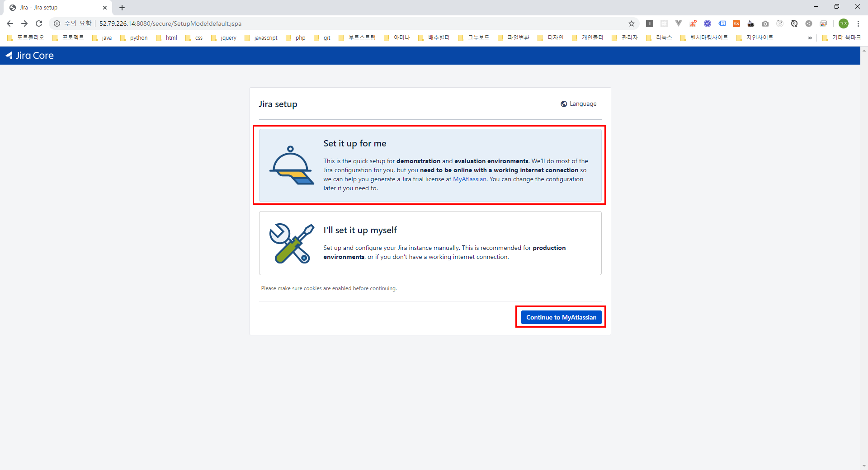Open the git bookmark folder
Screen dimensions: 868x470
tap(322, 38)
